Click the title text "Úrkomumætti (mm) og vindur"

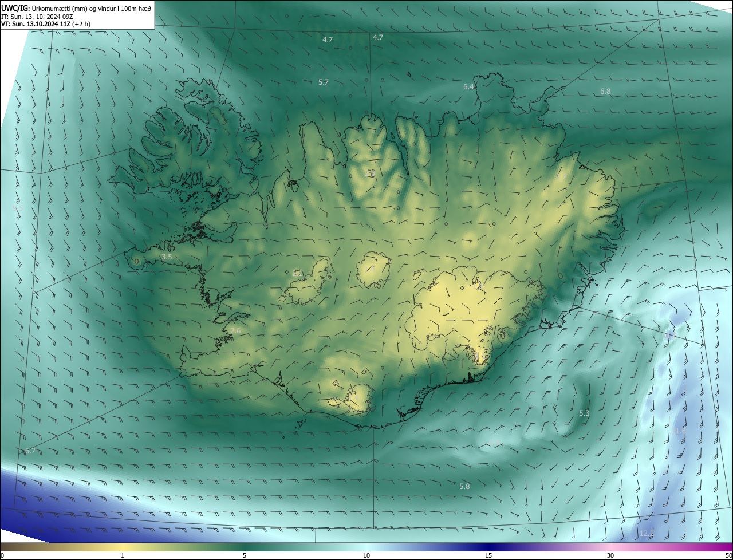click(74, 8)
